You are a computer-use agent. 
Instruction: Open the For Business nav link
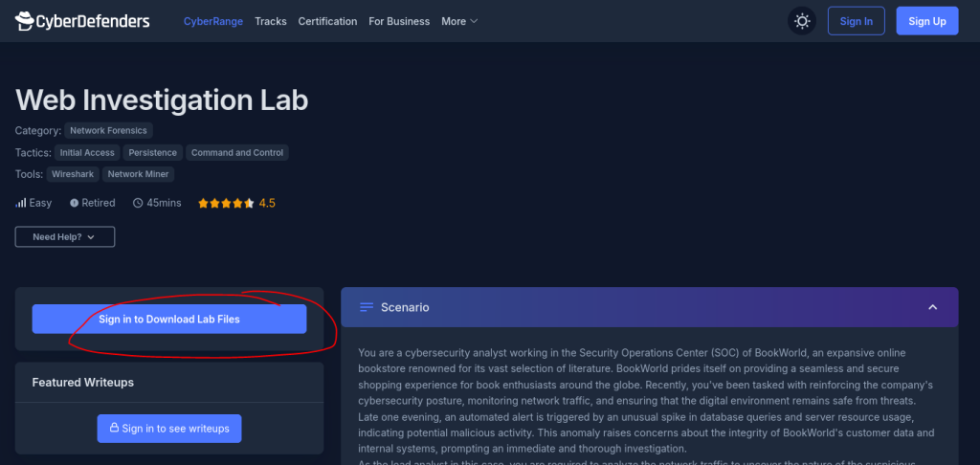(399, 21)
